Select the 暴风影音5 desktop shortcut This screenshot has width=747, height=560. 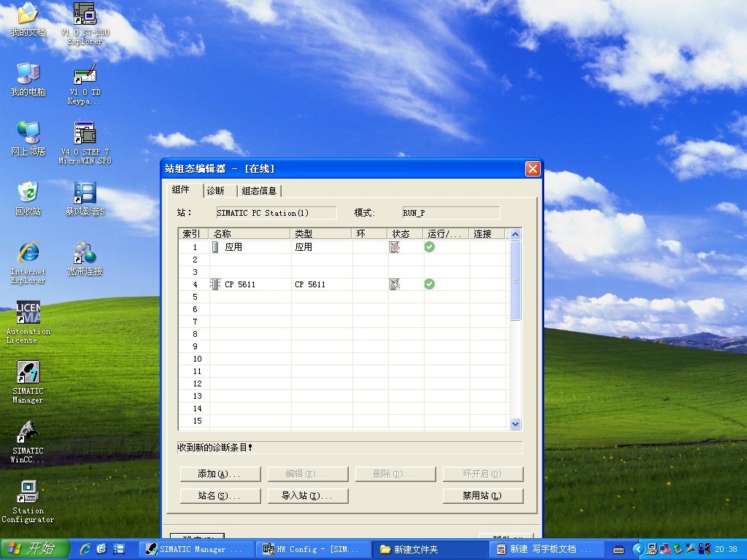[x=85, y=199]
